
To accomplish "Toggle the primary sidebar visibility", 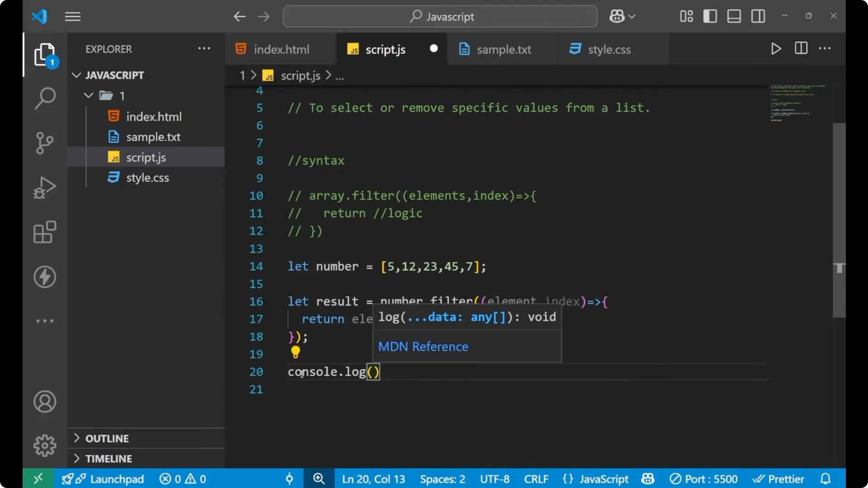I will [710, 16].
